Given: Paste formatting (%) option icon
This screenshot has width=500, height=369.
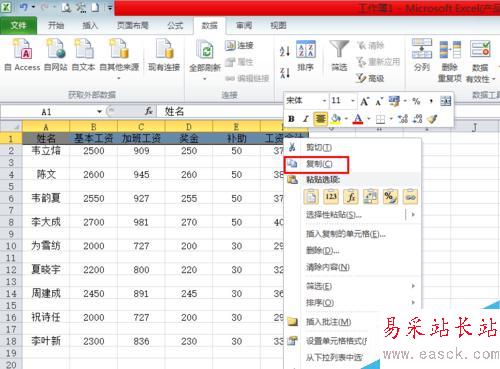Looking at the screenshot, I should (390, 197).
